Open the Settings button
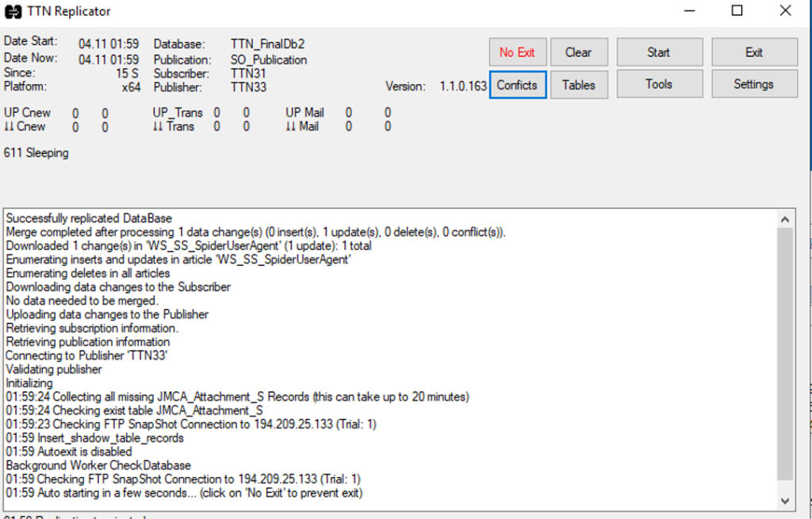 [754, 84]
